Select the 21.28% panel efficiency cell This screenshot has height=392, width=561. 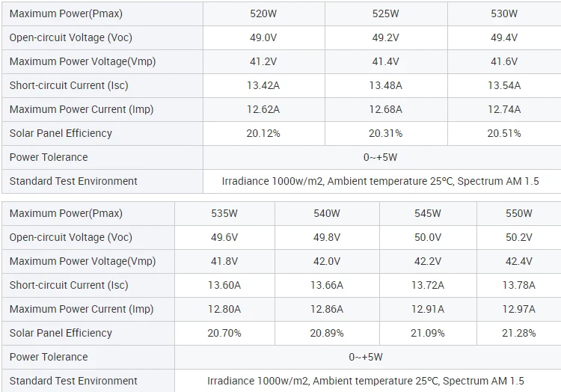pyautogui.click(x=519, y=333)
